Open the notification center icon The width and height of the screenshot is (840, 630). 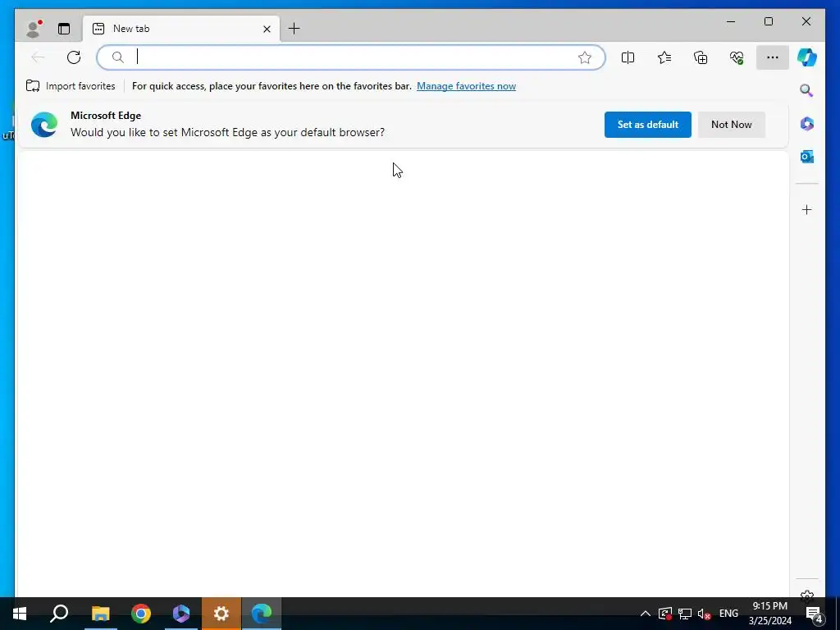click(x=814, y=614)
